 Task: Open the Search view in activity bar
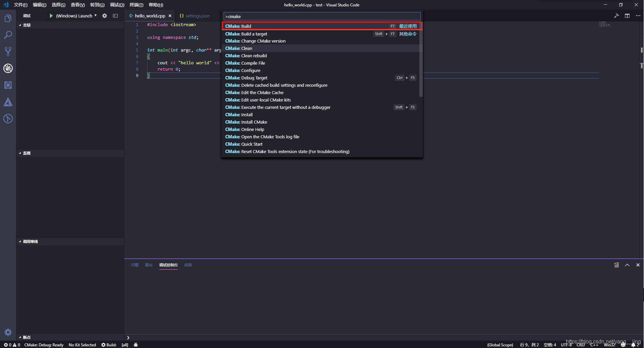point(8,35)
